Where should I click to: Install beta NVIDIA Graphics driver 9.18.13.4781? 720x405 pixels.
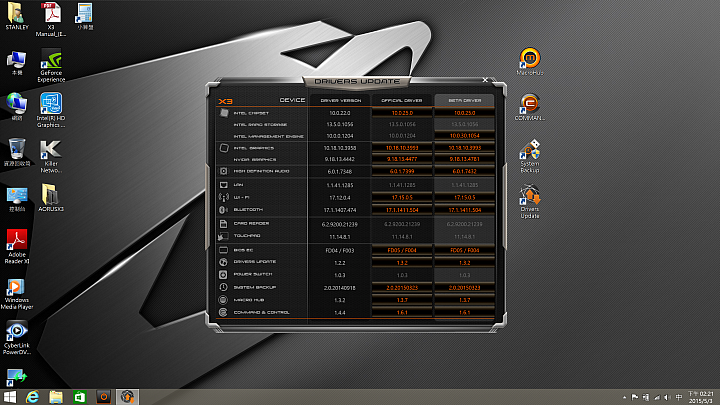tap(465, 159)
